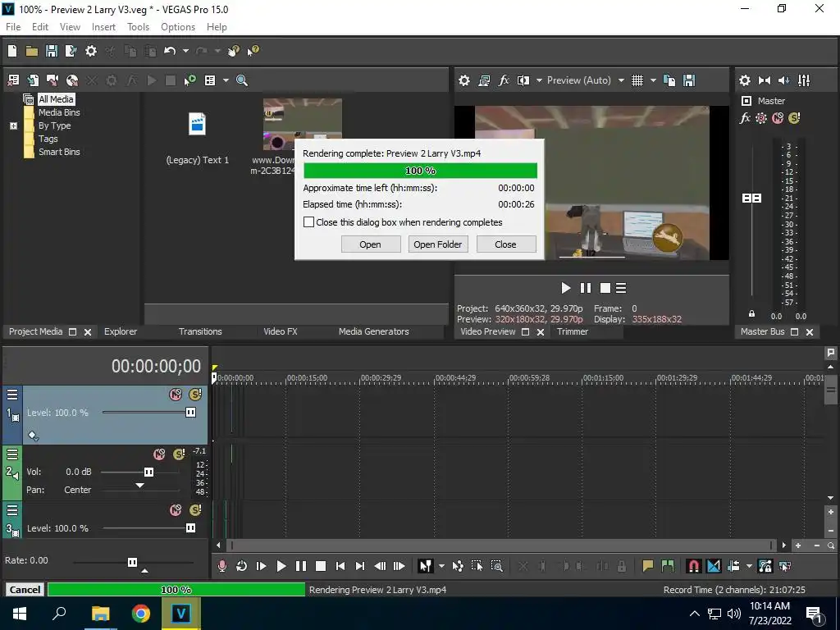
Task: Select Smart Bins in media tree
Action: 59,152
